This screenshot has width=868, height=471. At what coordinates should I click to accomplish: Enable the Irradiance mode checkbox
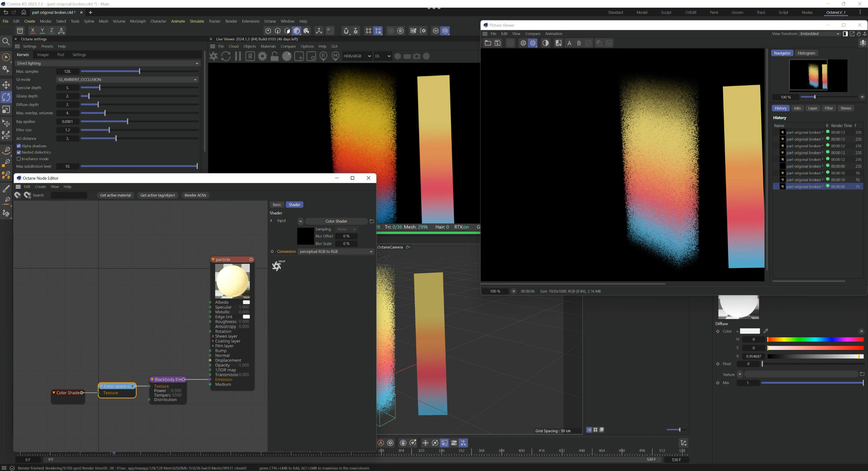(x=19, y=159)
